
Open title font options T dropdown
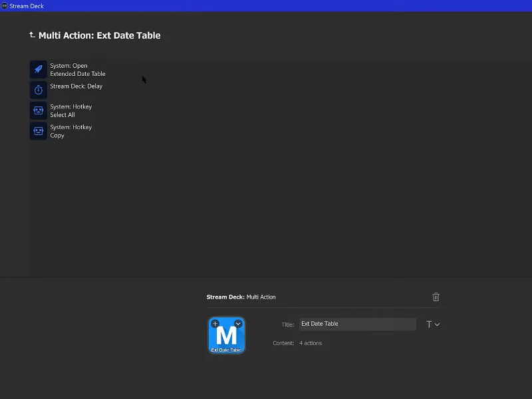[433, 325]
